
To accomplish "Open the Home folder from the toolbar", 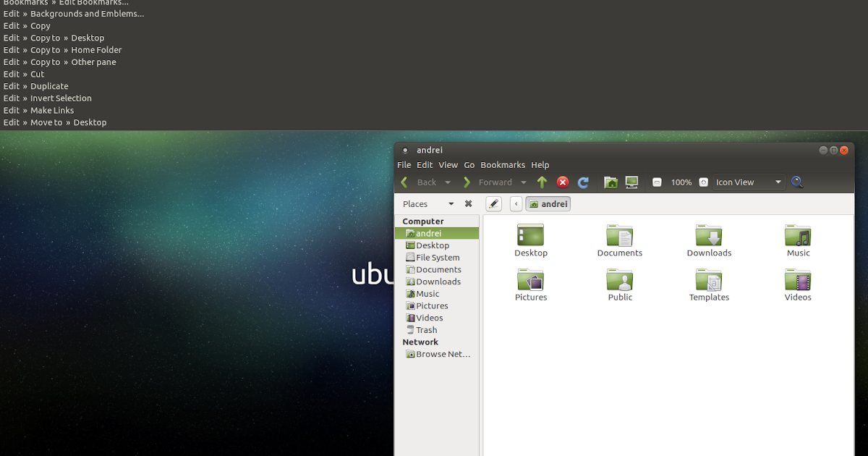I will tap(610, 182).
